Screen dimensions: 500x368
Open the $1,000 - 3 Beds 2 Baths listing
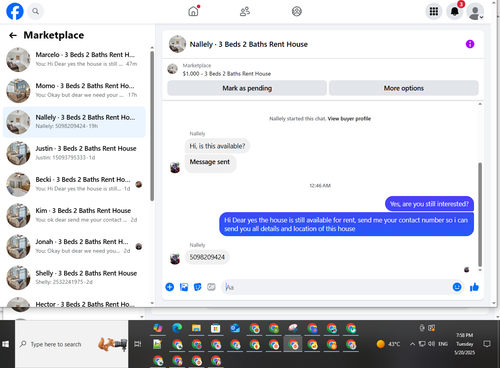[x=227, y=74]
